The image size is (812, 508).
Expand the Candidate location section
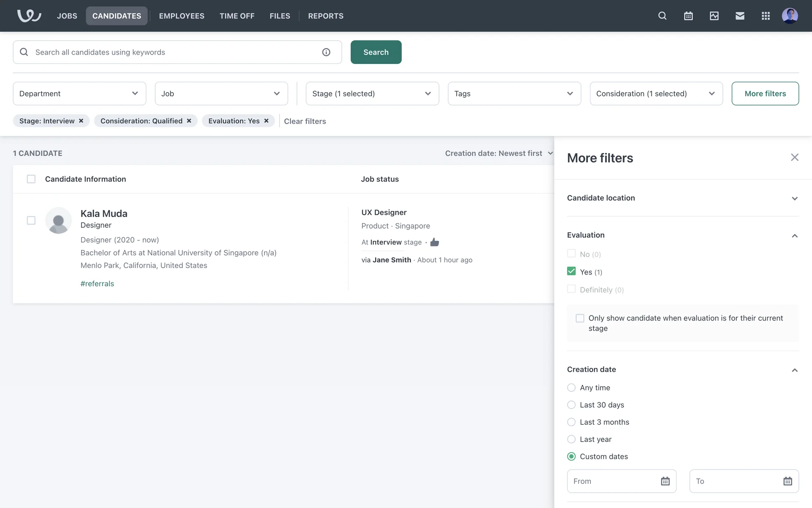click(x=794, y=199)
